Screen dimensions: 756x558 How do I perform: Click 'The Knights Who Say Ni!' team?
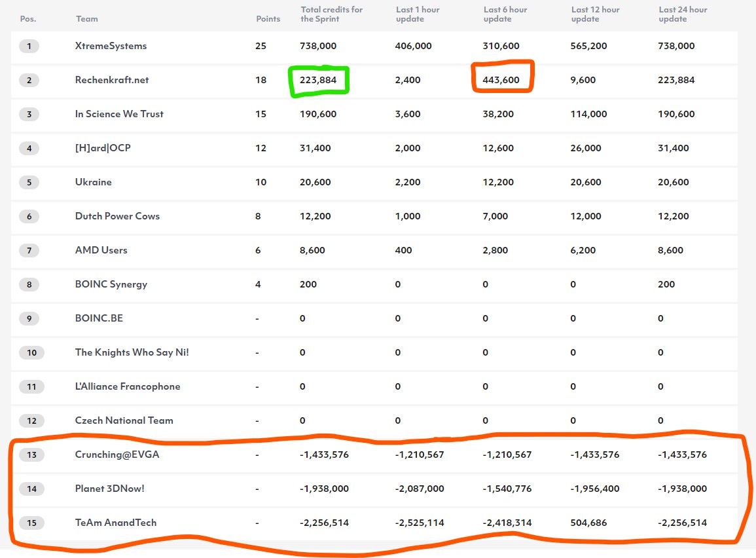click(x=132, y=352)
